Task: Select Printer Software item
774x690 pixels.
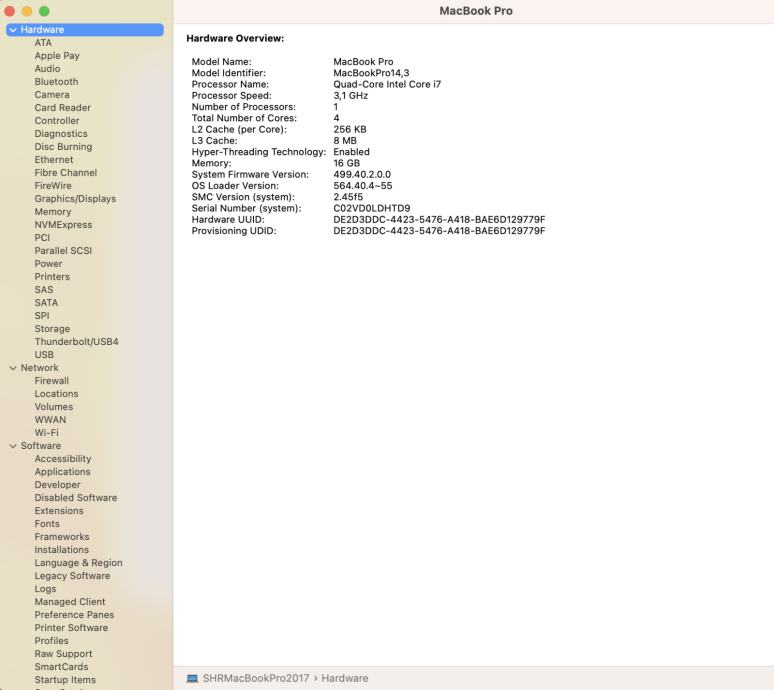Action: click(71, 628)
